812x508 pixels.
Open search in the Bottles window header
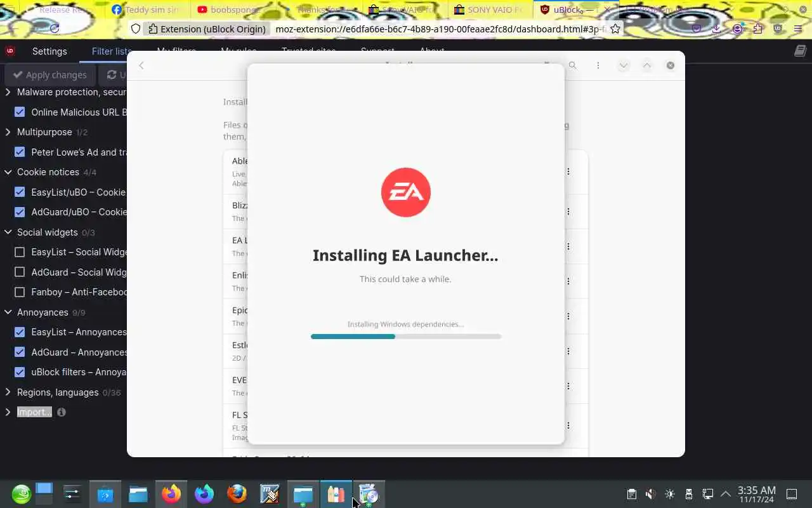[572, 65]
